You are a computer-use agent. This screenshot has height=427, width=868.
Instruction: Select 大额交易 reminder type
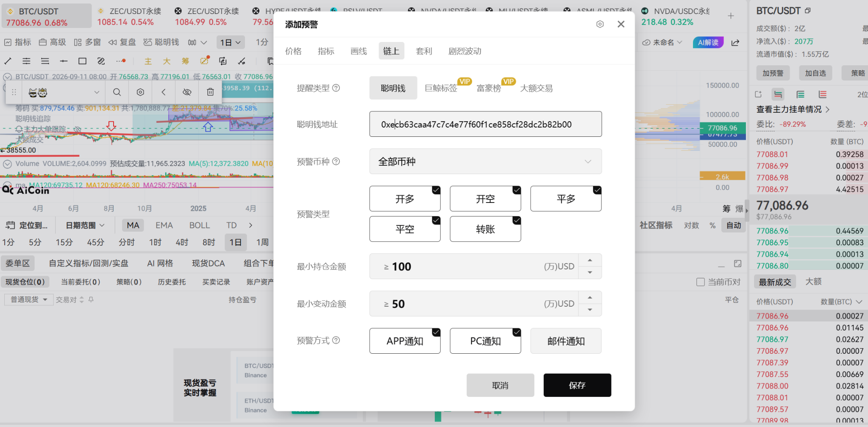pos(536,88)
